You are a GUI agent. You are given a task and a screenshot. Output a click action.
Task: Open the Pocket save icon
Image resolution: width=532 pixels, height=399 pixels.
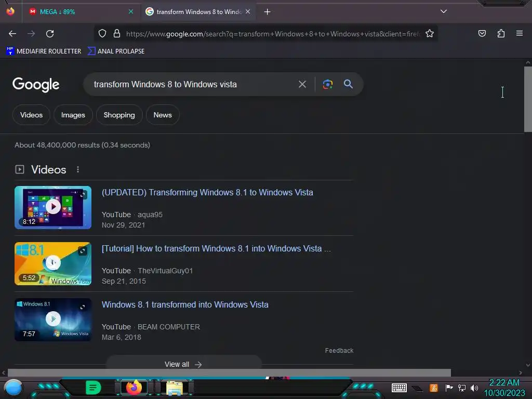[x=482, y=33]
